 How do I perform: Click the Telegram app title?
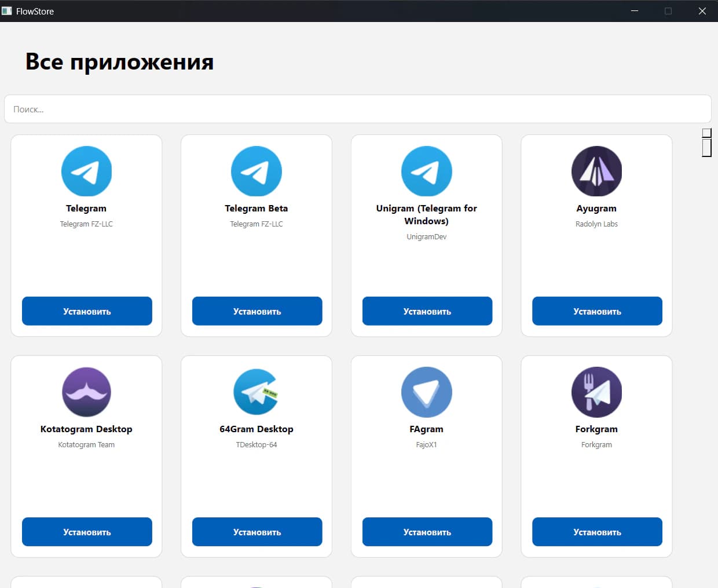(86, 209)
